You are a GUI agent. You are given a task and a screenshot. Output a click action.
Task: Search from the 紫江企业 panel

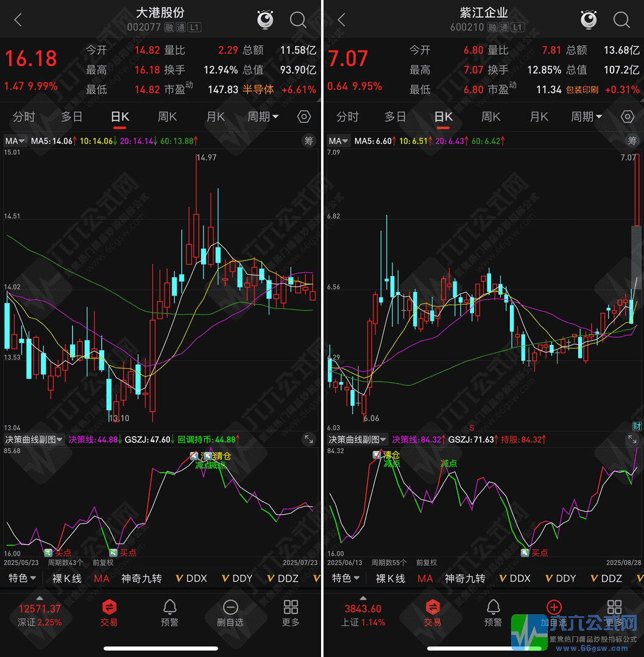[x=621, y=20]
